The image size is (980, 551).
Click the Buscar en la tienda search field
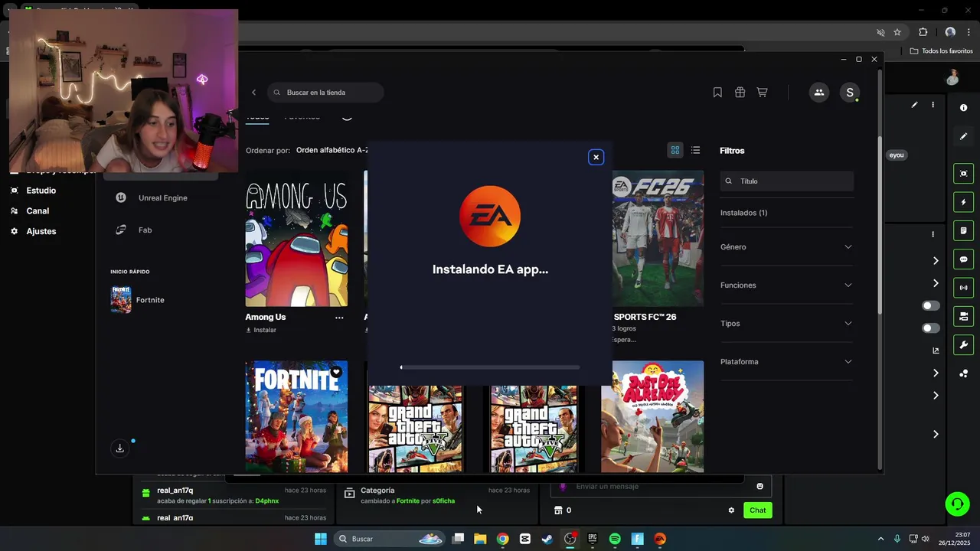tap(325, 93)
